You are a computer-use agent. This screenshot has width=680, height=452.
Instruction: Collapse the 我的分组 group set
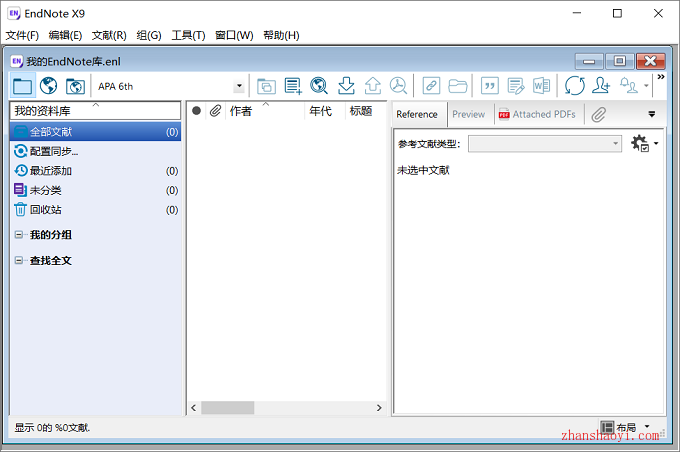19,235
